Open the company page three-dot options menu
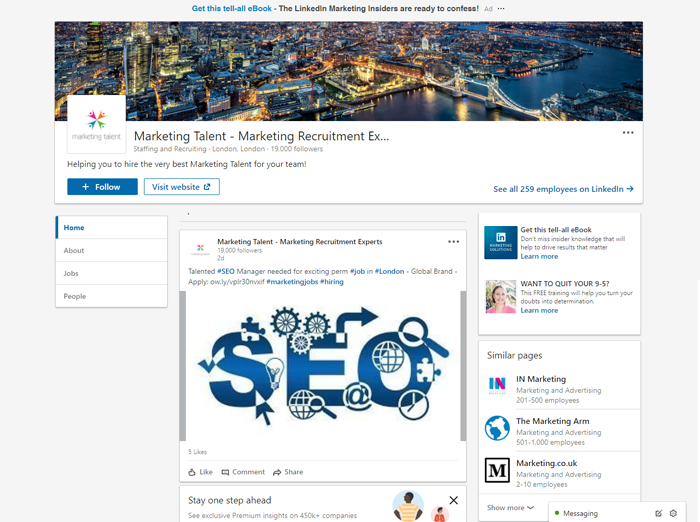The height and width of the screenshot is (522, 700). point(628,133)
